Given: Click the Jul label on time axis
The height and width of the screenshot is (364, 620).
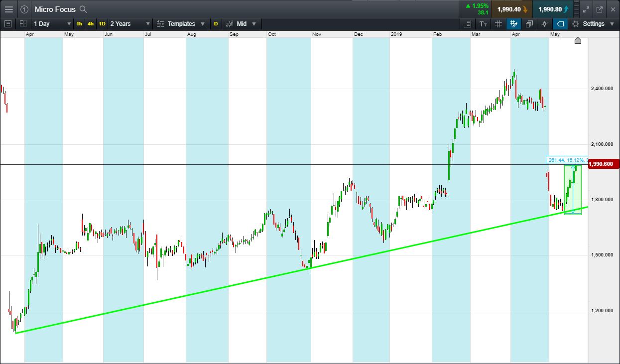Looking at the screenshot, I should (x=148, y=34).
